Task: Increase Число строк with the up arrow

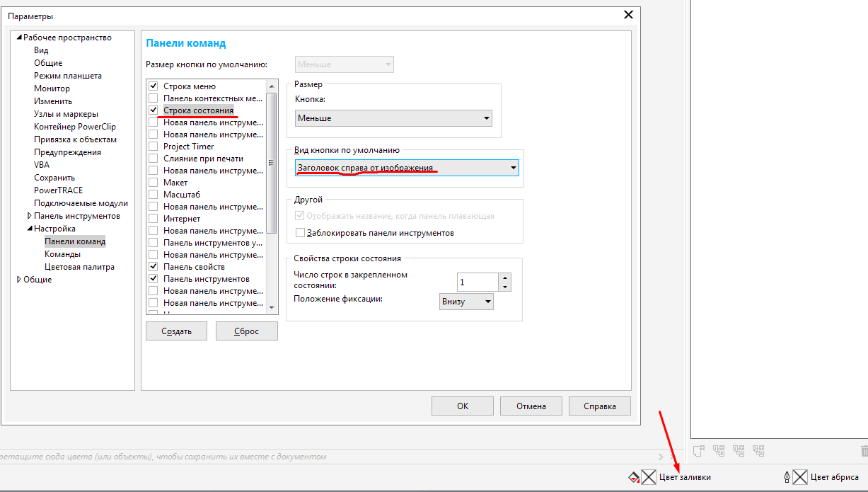Action: click(504, 278)
